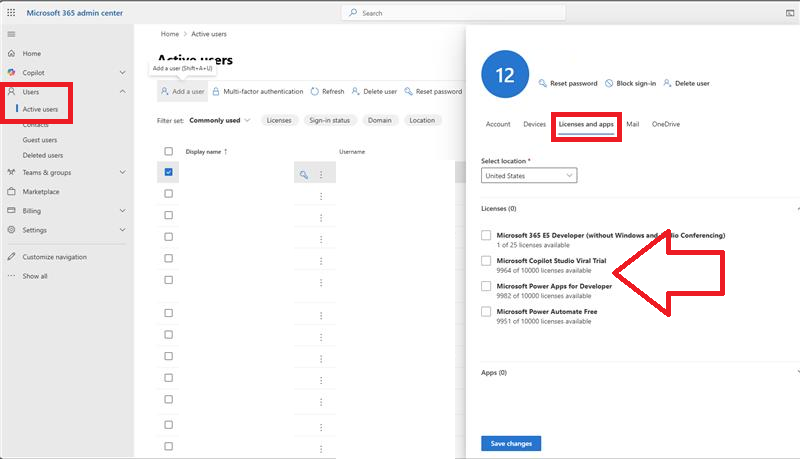
Task: Click the Multi-factor authentication lock icon
Action: point(216,91)
